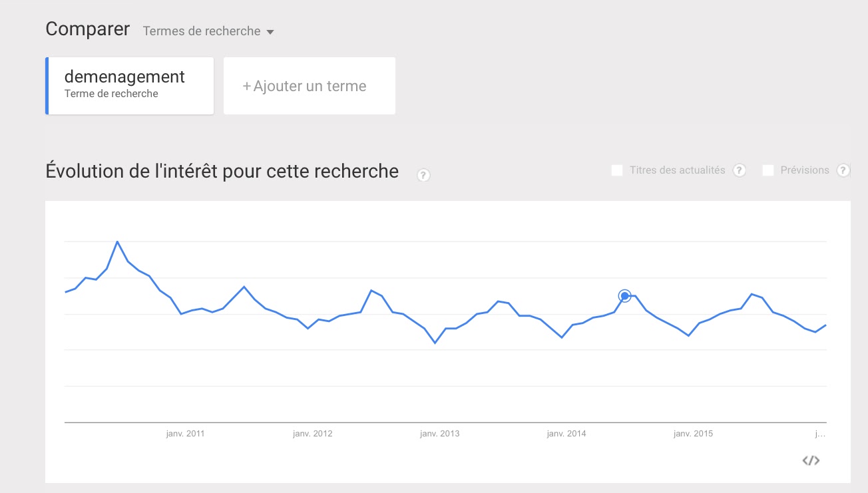This screenshot has width=868, height=493.
Task: Click the janv. 2014 axis label
Action: pyautogui.click(x=566, y=434)
